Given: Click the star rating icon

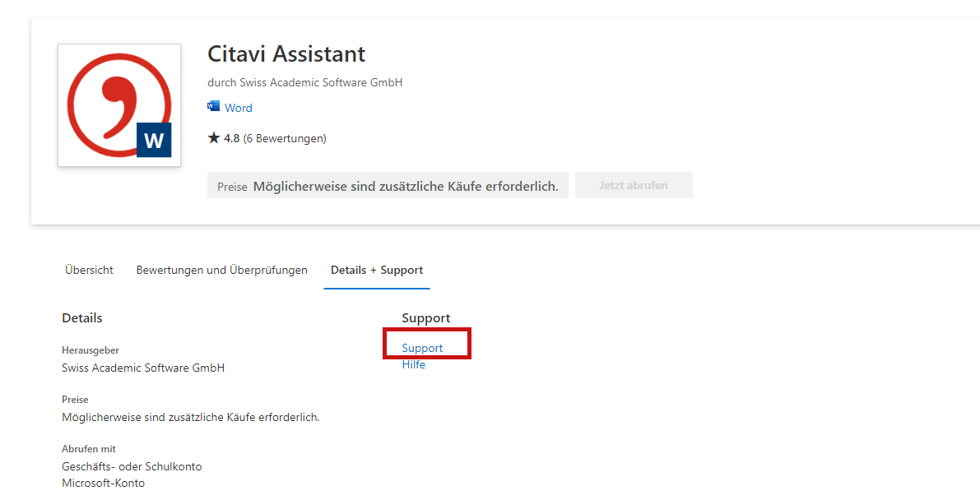Looking at the screenshot, I should [214, 137].
